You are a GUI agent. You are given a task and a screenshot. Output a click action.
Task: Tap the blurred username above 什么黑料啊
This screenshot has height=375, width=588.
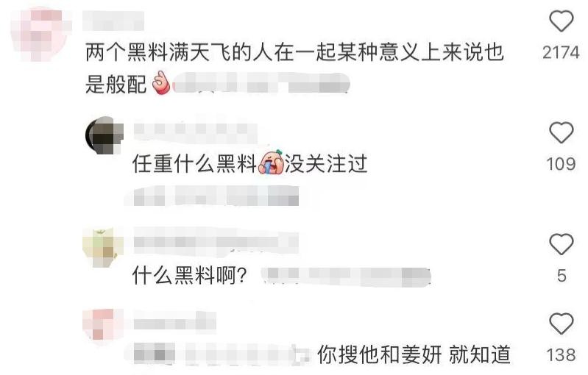click(x=216, y=241)
